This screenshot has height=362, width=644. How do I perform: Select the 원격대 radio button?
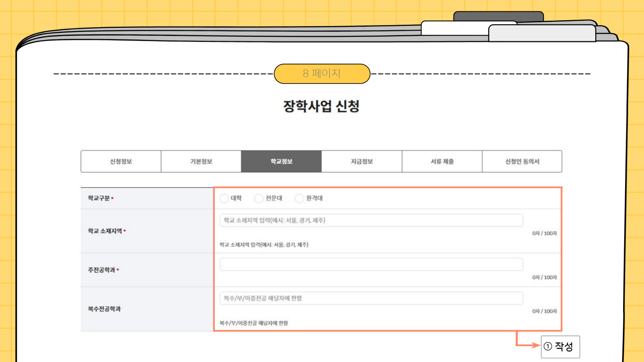coord(299,198)
